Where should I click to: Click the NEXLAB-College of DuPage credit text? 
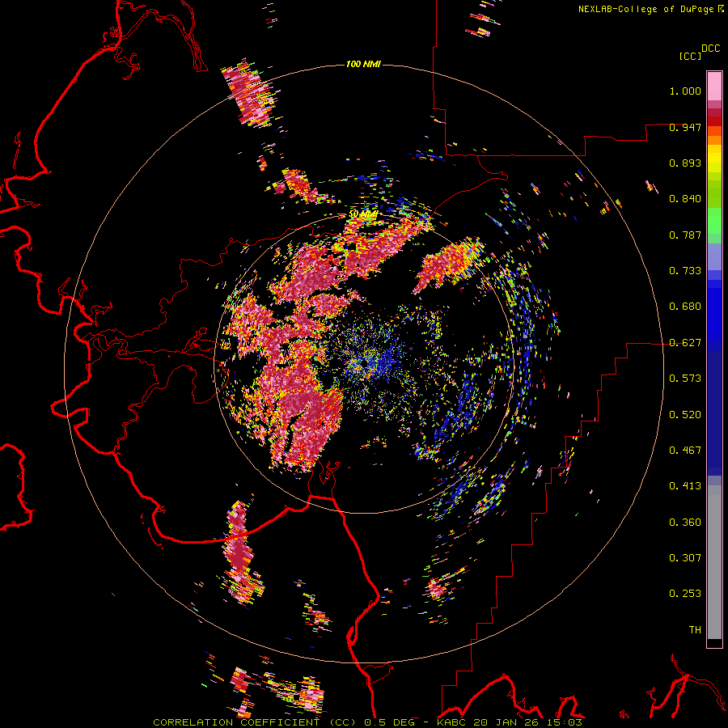tap(650, 9)
